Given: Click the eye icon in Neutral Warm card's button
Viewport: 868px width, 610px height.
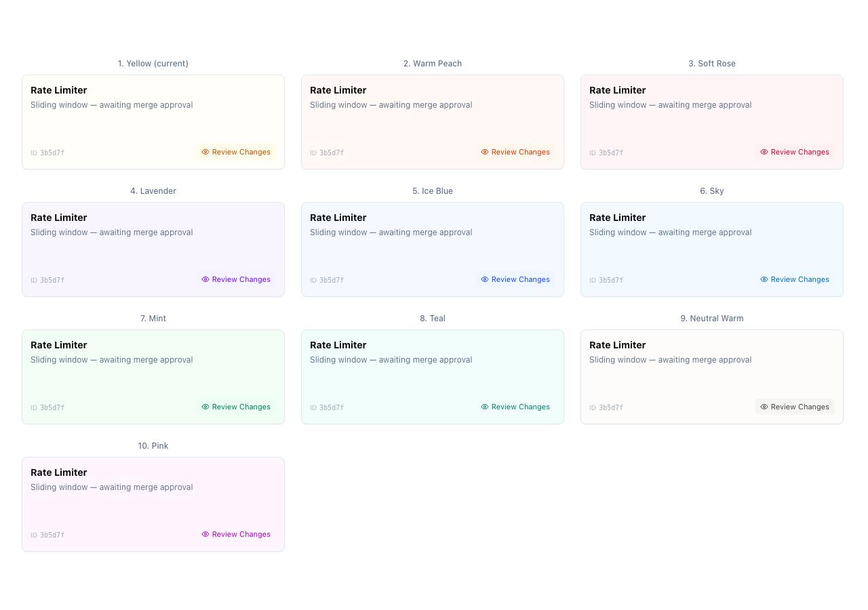Looking at the screenshot, I should tap(764, 407).
